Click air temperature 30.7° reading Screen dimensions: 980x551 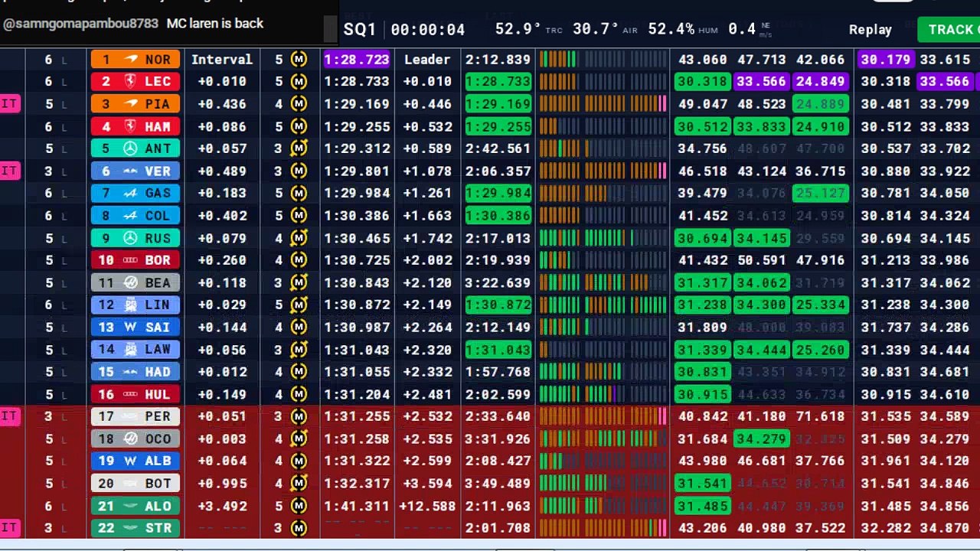(595, 29)
